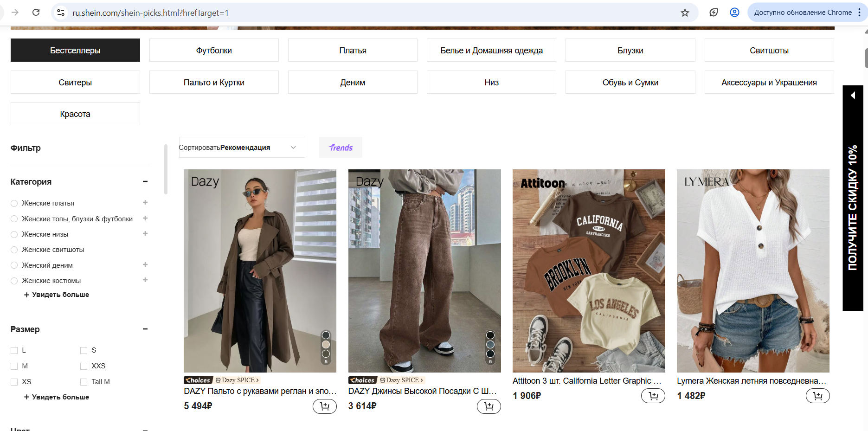Open the Обувь и Сумки tab
Image resolution: width=868 pixels, height=431 pixels.
(x=630, y=82)
